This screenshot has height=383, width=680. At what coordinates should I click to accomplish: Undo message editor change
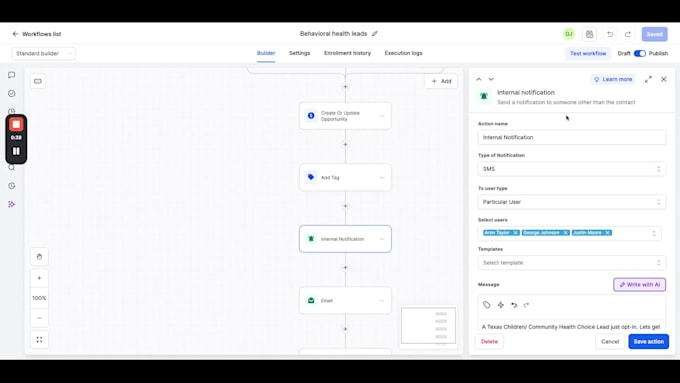(514, 305)
